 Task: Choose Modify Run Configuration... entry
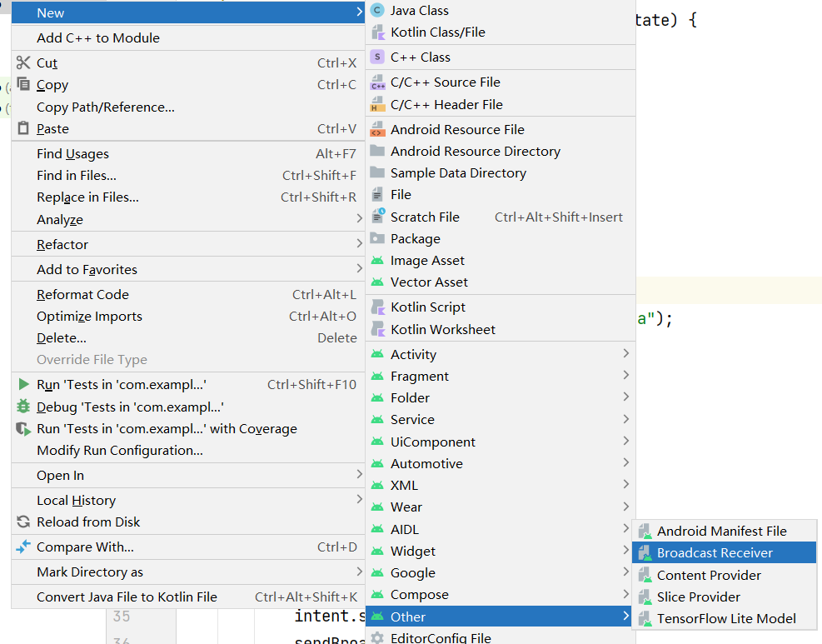(x=187, y=451)
